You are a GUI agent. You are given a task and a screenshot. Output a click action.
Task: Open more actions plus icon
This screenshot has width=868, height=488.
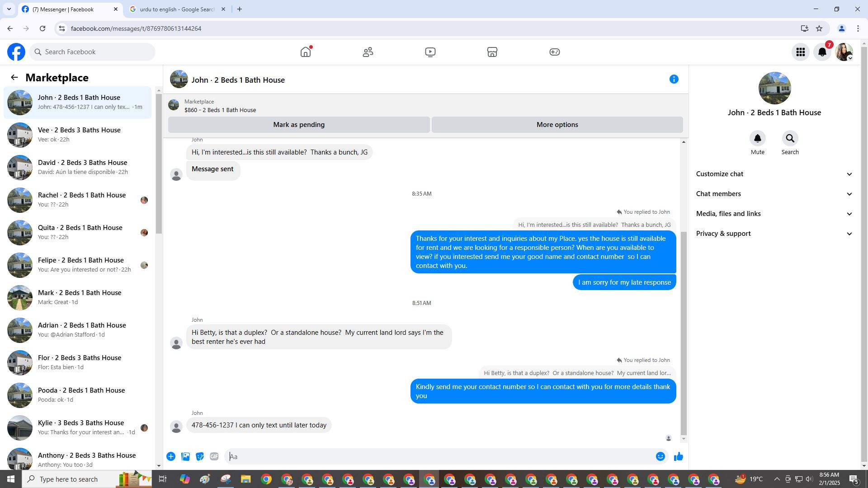click(x=171, y=457)
